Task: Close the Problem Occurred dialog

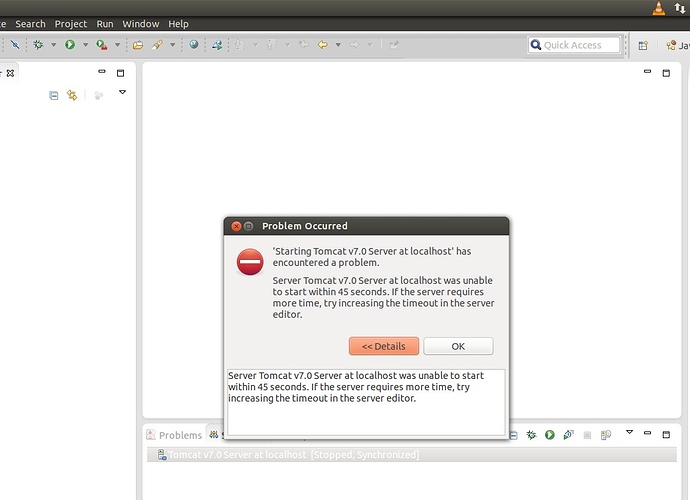Action: (x=236, y=226)
